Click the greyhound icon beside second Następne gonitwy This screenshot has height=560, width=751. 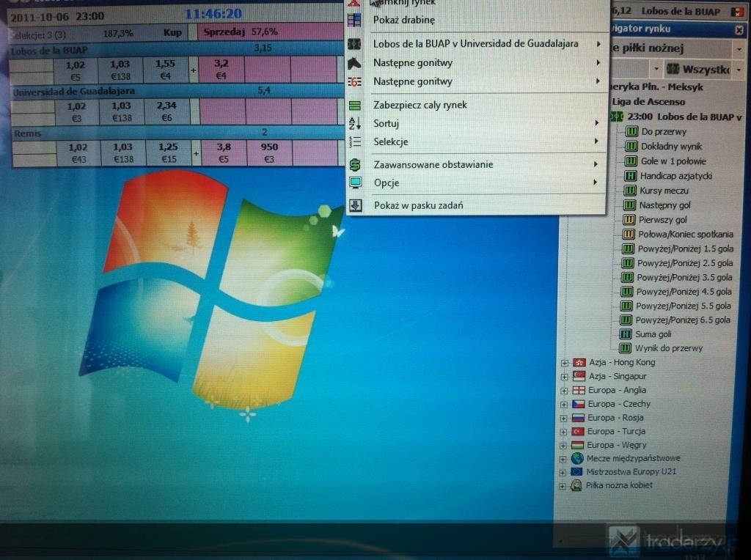point(354,82)
